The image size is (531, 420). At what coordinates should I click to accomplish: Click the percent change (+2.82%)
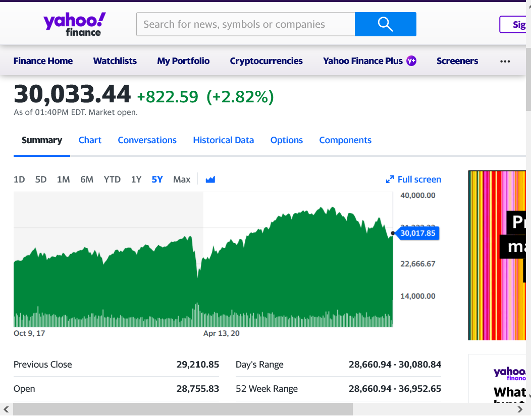point(240,97)
